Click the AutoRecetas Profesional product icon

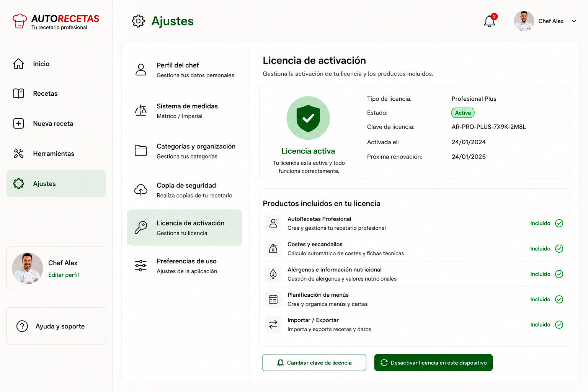point(273,223)
